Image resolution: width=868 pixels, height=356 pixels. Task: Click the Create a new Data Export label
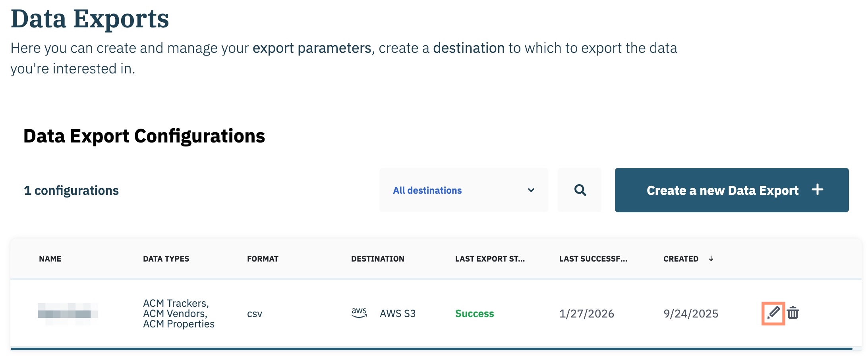722,191
